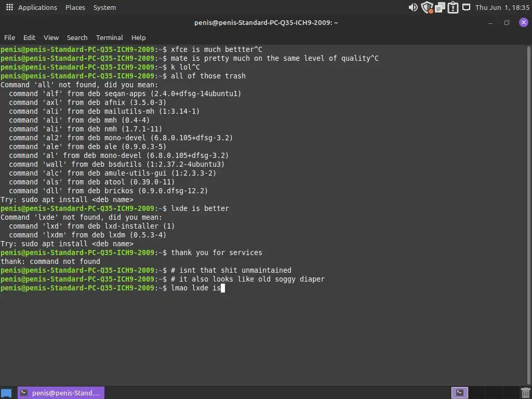Click terminal icon on the taskbar window button
Screen dimensions: 532x399
point(24,393)
